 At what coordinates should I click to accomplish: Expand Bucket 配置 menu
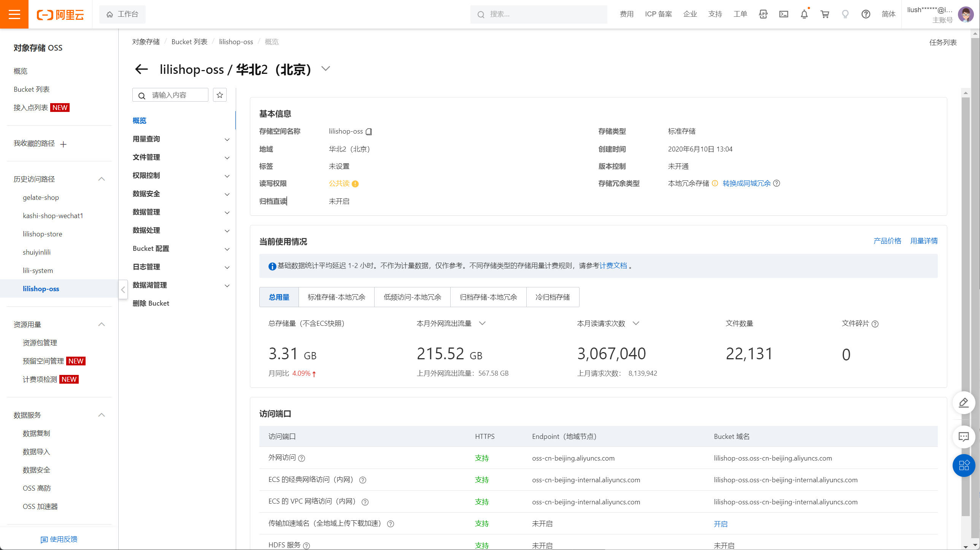[227, 249]
